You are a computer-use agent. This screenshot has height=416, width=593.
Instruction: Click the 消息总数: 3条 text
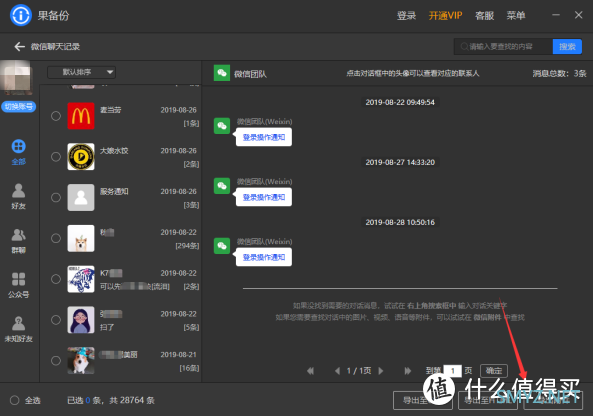pos(559,73)
